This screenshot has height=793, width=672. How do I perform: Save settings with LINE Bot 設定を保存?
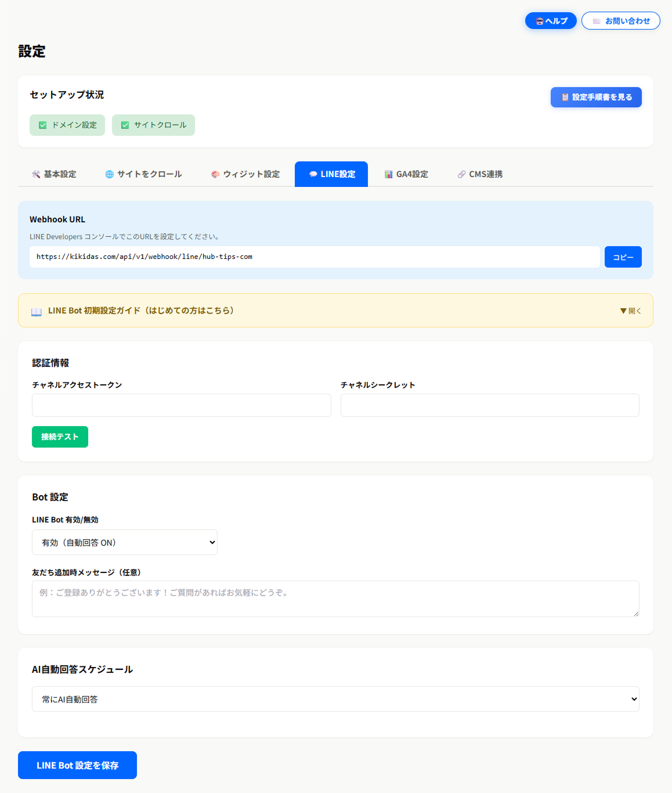tap(77, 765)
